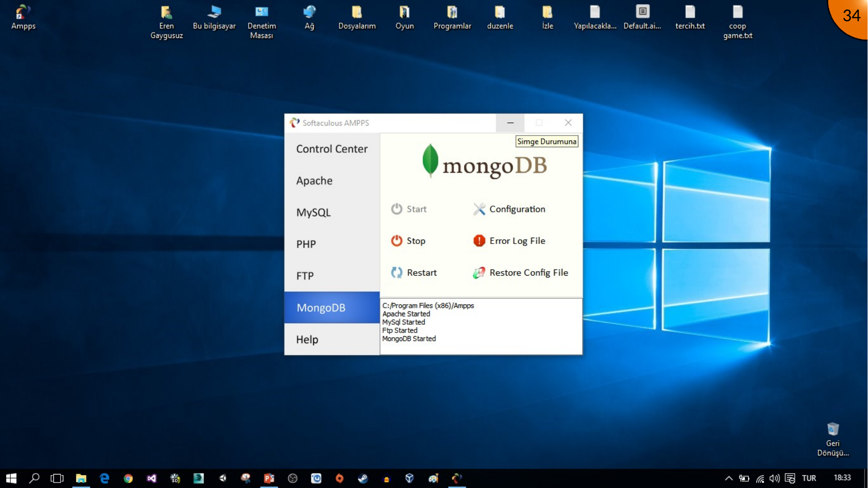Select the FTP tab

click(x=332, y=276)
